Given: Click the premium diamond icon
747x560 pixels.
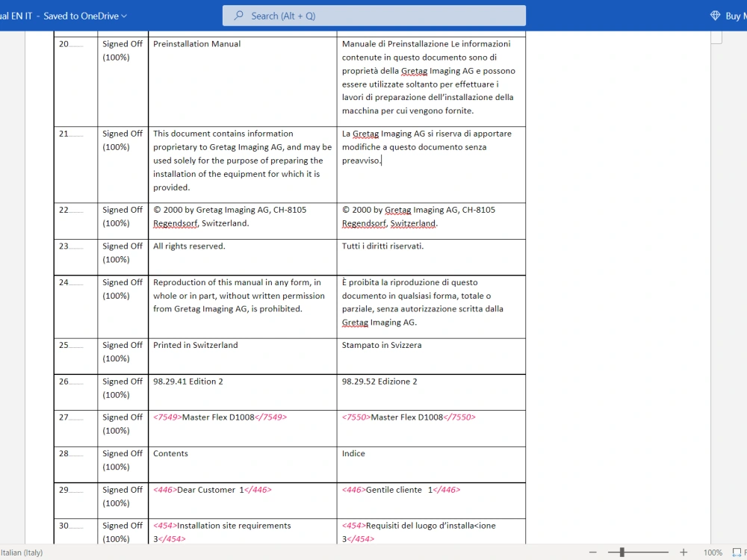Looking at the screenshot, I should [x=715, y=16].
